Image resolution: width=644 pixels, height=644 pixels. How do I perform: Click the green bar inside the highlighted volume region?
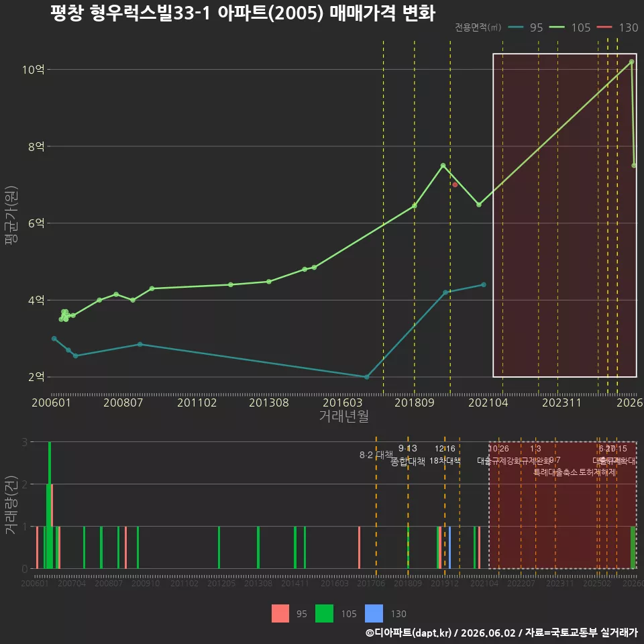(x=633, y=547)
